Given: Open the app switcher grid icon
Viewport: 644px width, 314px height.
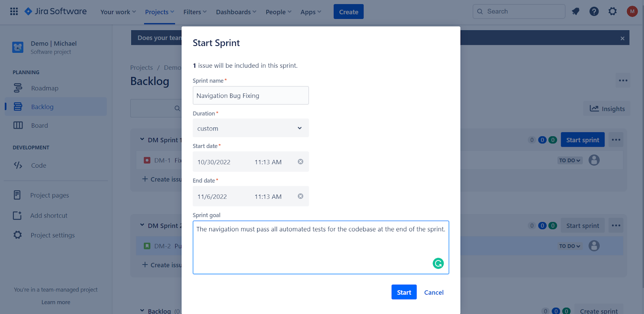Looking at the screenshot, I should [14, 12].
